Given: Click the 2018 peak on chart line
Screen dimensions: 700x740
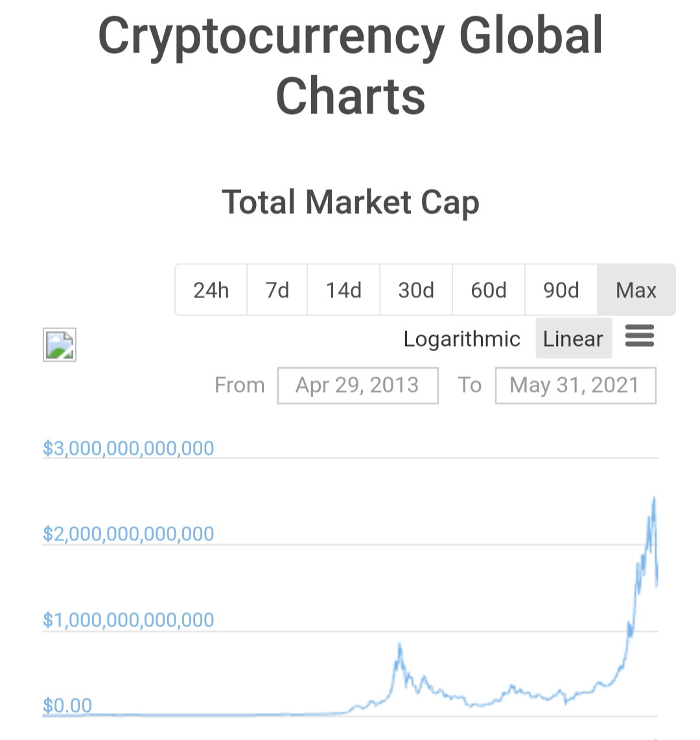Looking at the screenshot, I should [x=400, y=645].
